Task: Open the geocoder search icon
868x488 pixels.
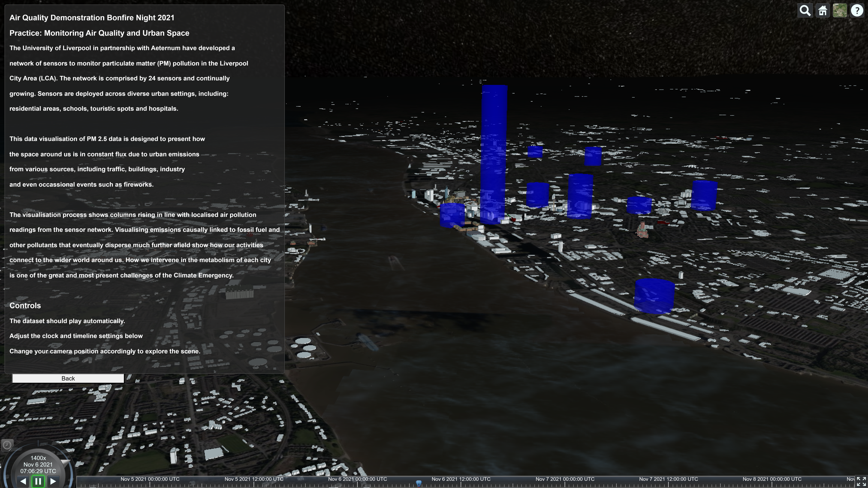Action: pos(805,11)
